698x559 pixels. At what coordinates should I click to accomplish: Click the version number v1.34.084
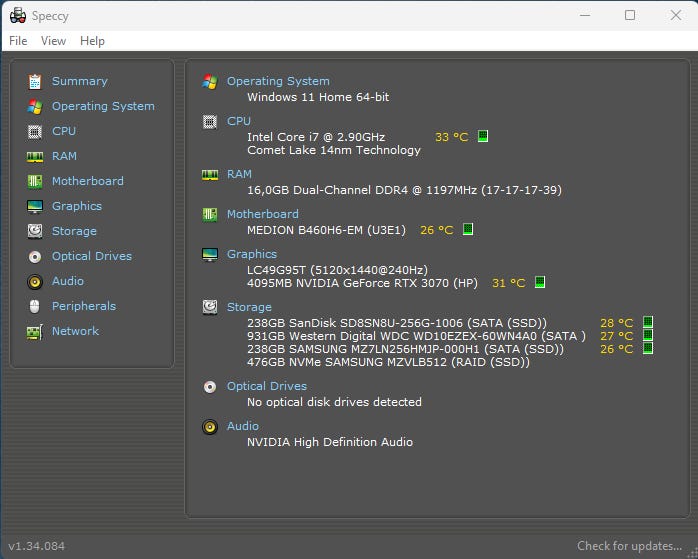[x=37, y=546]
